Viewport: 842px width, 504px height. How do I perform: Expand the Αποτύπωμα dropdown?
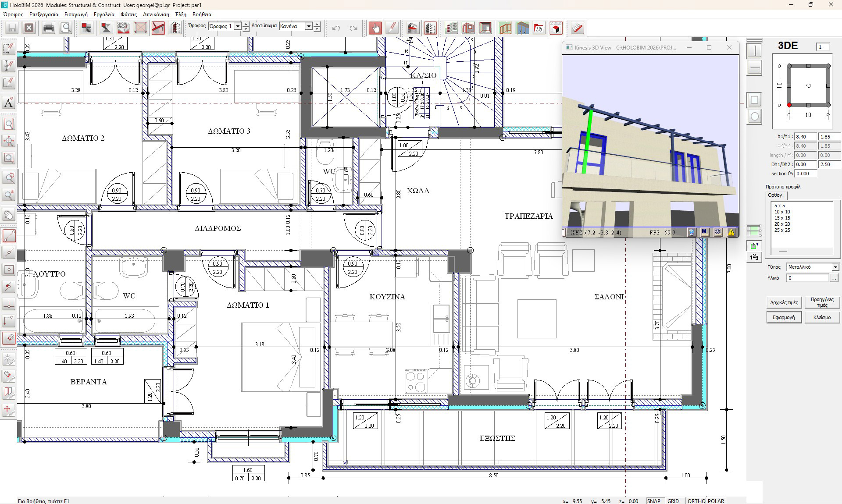(x=308, y=26)
